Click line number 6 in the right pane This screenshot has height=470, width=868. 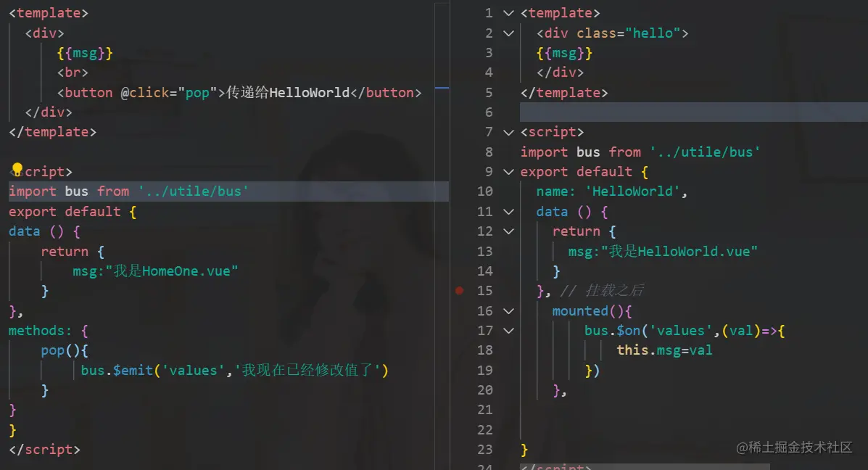tap(488, 112)
